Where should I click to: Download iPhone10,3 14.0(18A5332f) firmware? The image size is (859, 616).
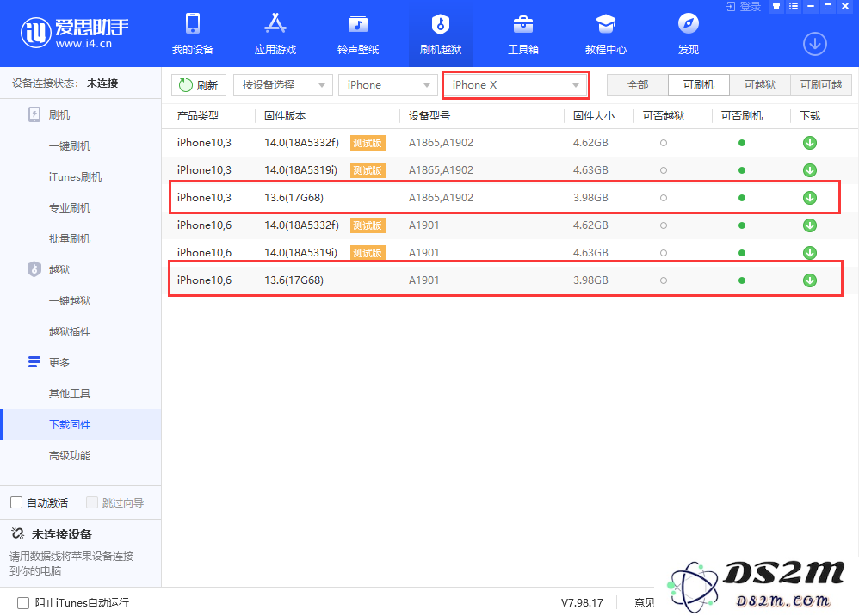click(810, 143)
